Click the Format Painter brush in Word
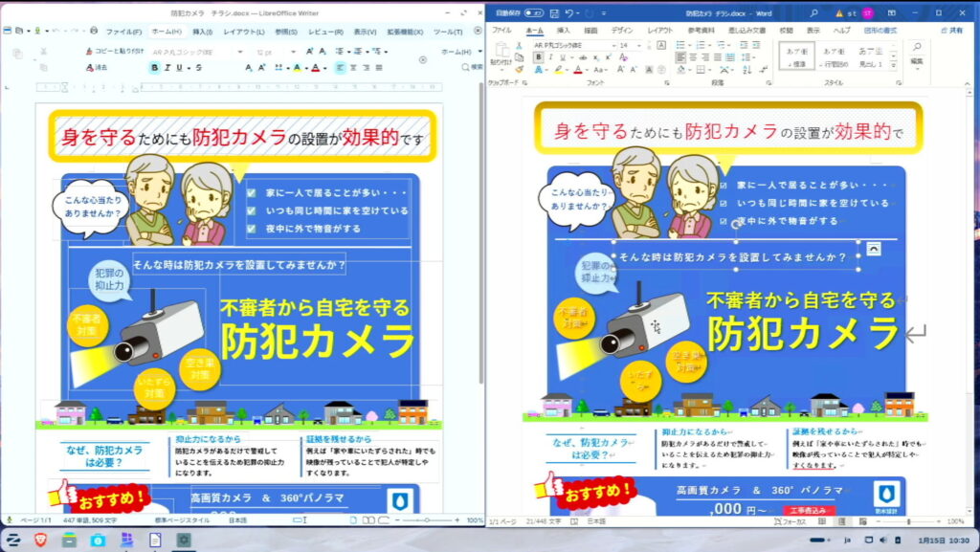Viewport: 980px width, 552px height. tap(519, 69)
